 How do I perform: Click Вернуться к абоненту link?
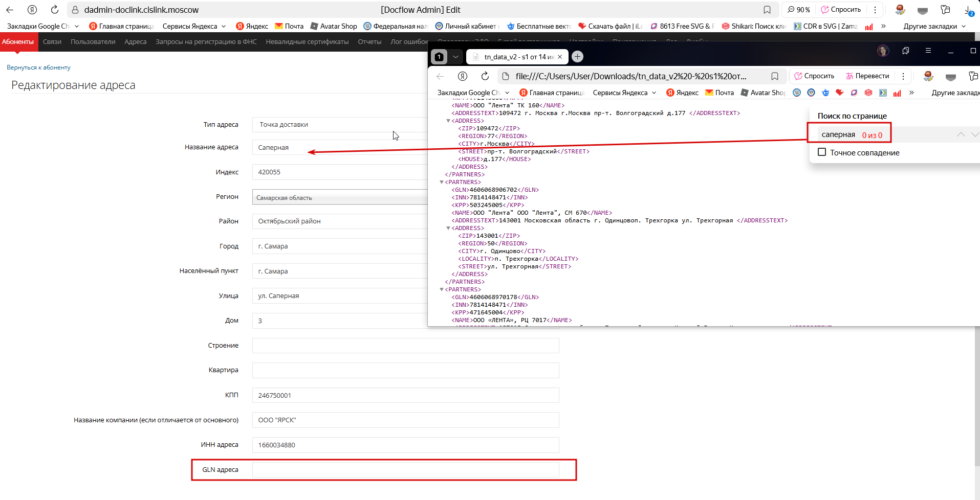pyautogui.click(x=38, y=67)
